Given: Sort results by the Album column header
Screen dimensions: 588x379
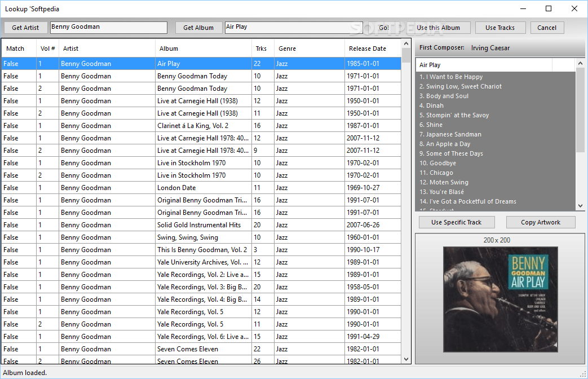Looking at the screenshot, I should [169, 48].
